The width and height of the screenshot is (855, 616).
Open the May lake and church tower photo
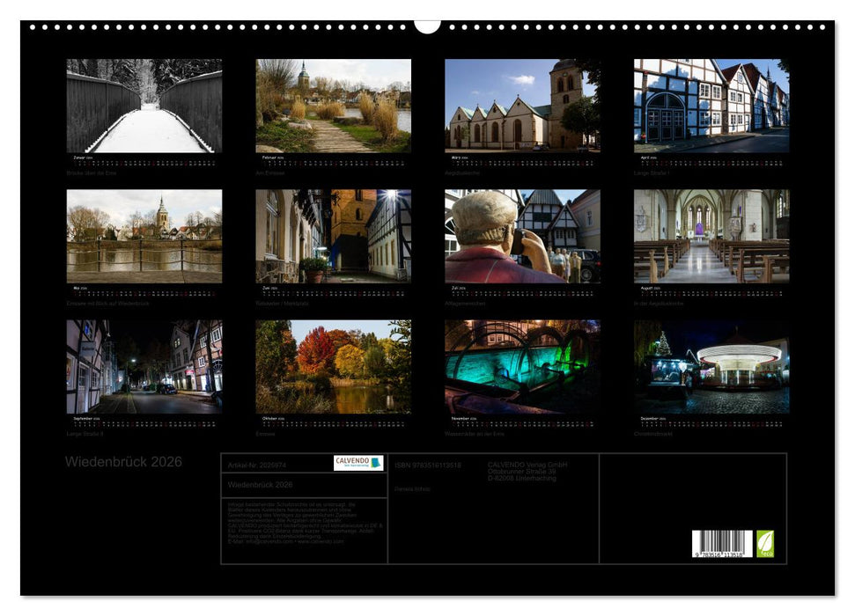[144, 236]
